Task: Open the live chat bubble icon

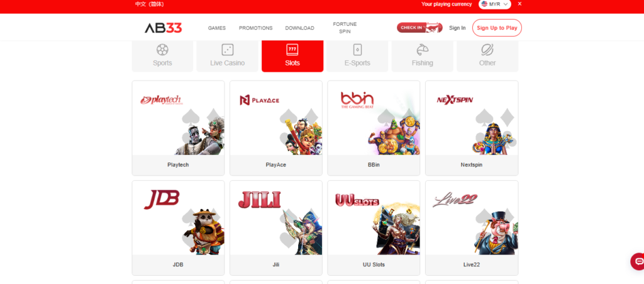Action: click(639, 261)
